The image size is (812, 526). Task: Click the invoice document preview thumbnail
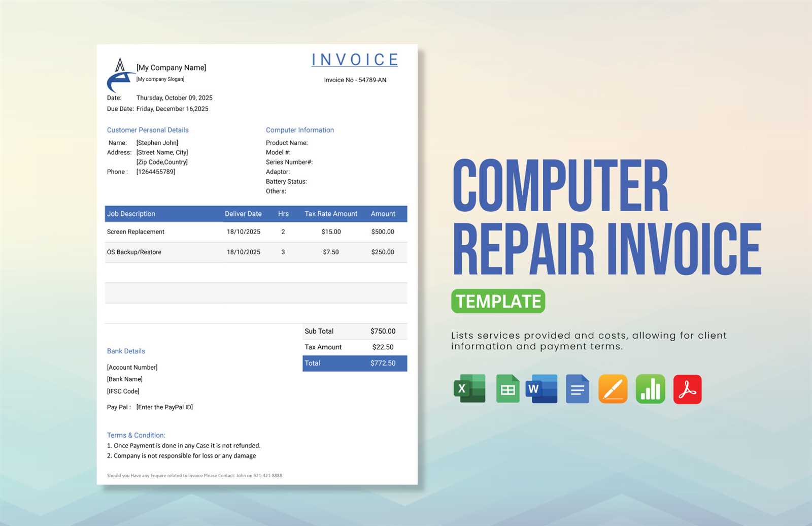pos(257,265)
